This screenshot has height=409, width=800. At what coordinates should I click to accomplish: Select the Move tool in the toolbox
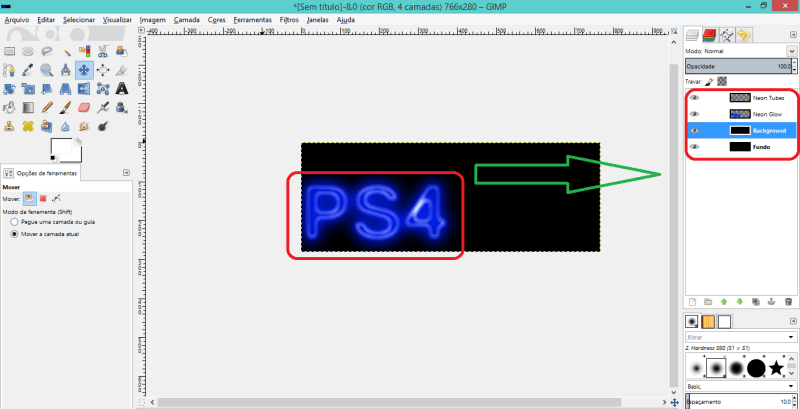[x=84, y=69]
